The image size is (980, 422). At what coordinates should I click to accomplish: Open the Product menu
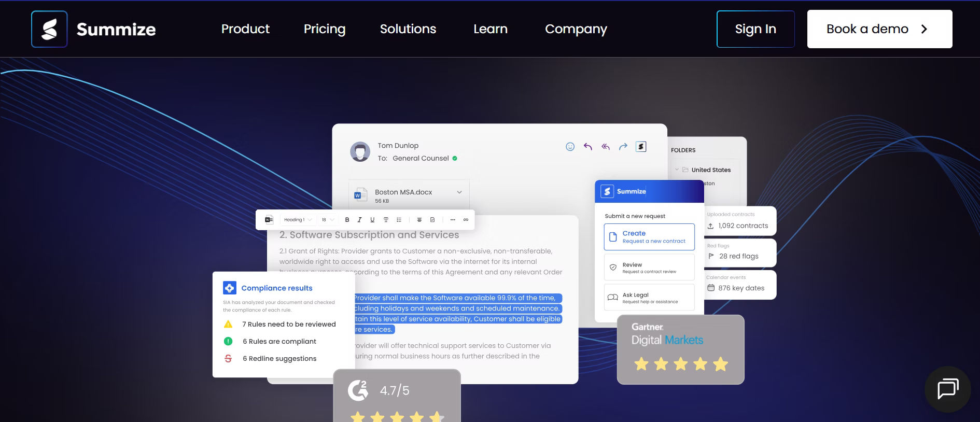click(245, 29)
